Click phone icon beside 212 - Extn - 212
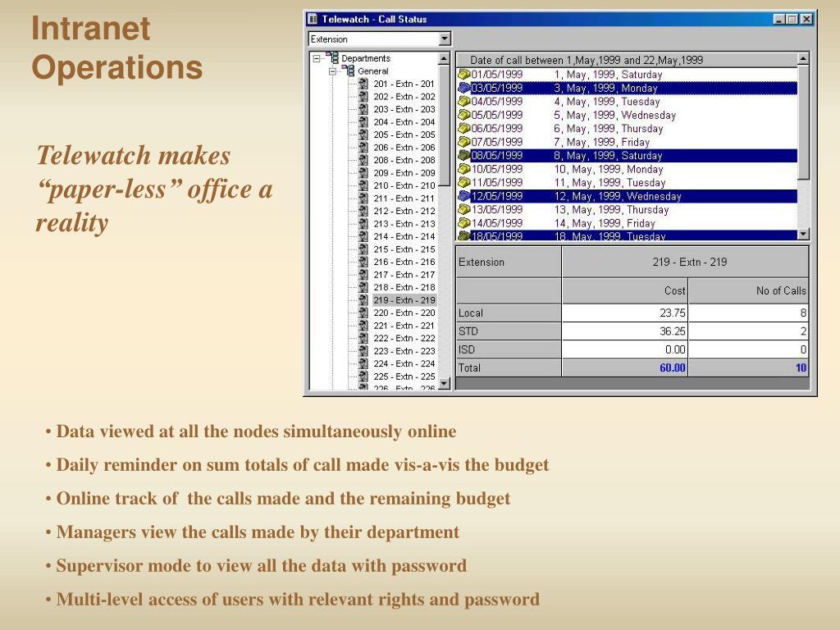840x630 pixels. 363,211
